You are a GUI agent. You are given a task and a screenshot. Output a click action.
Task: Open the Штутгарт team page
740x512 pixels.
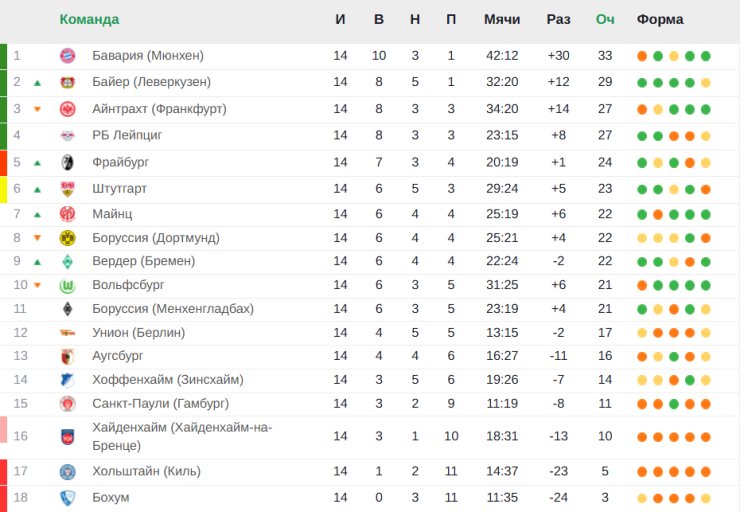click(x=120, y=188)
